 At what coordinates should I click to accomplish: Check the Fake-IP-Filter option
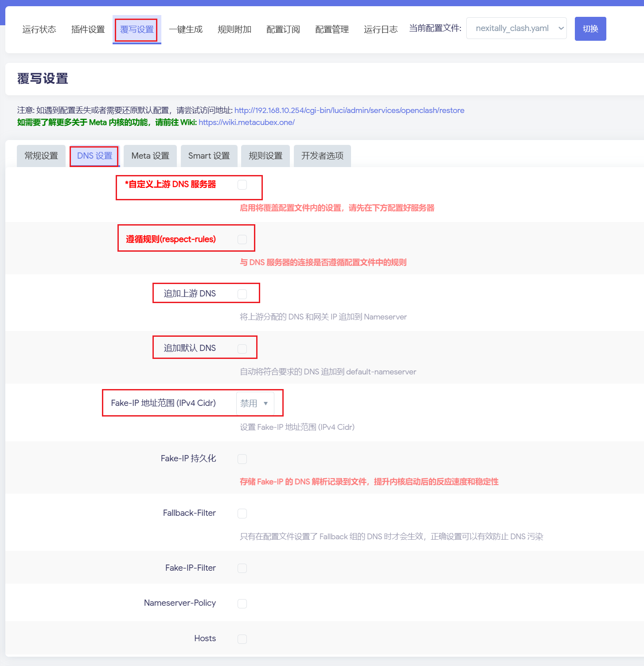(242, 568)
